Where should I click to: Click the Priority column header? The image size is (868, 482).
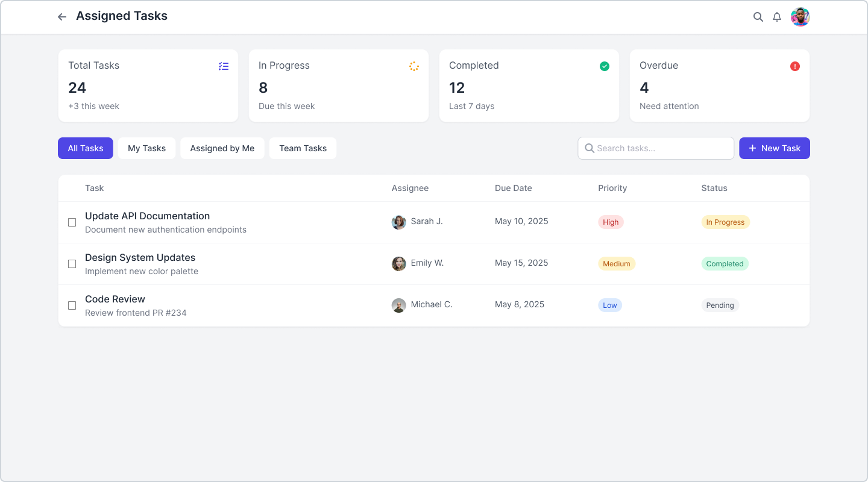pyautogui.click(x=612, y=188)
